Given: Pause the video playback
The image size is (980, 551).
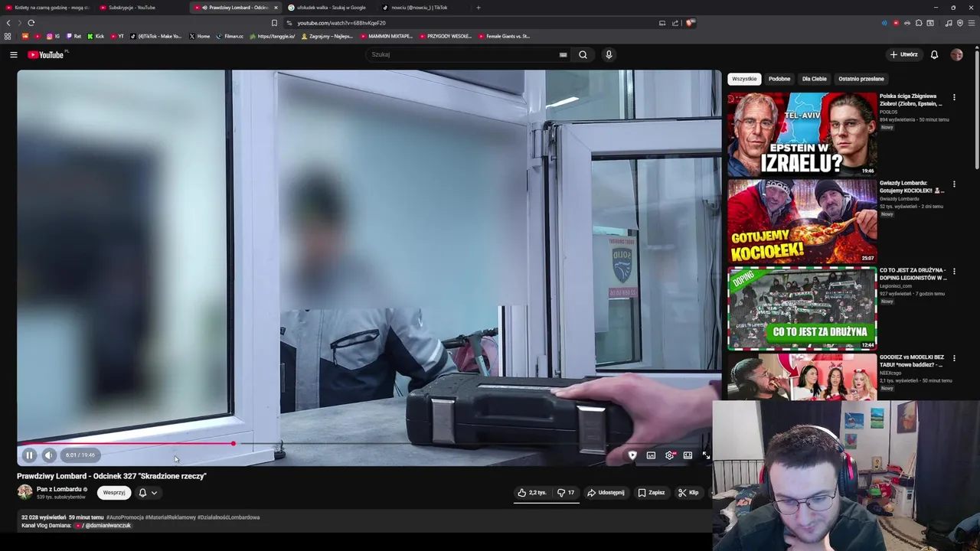Looking at the screenshot, I should pyautogui.click(x=29, y=455).
